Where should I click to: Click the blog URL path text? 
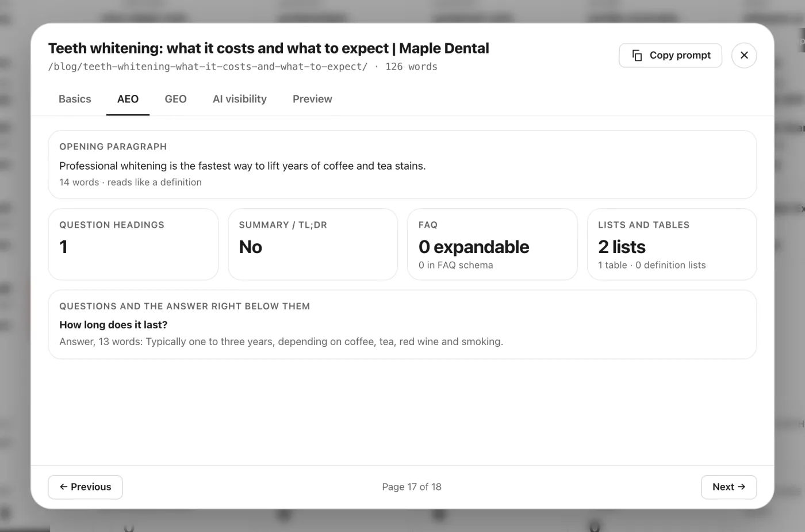coord(208,67)
